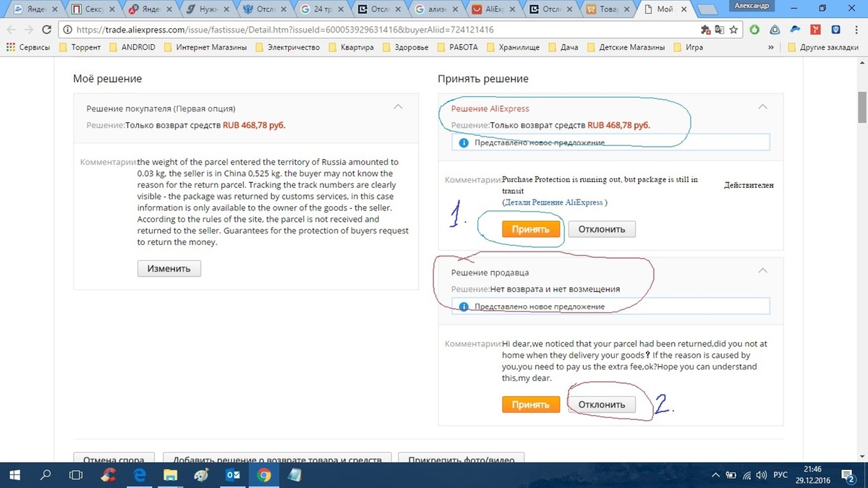This screenshot has width=868, height=488.
Task: Click the site info icon in address bar
Action: [68, 30]
